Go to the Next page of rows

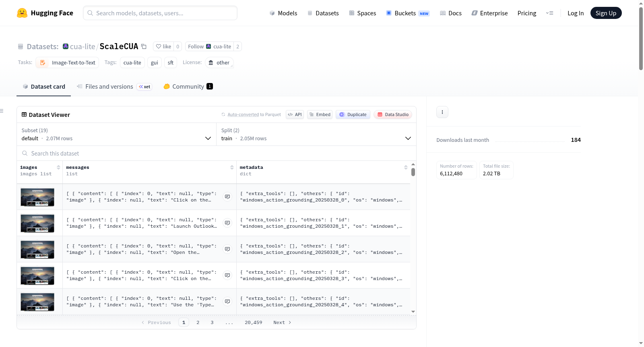click(282, 322)
